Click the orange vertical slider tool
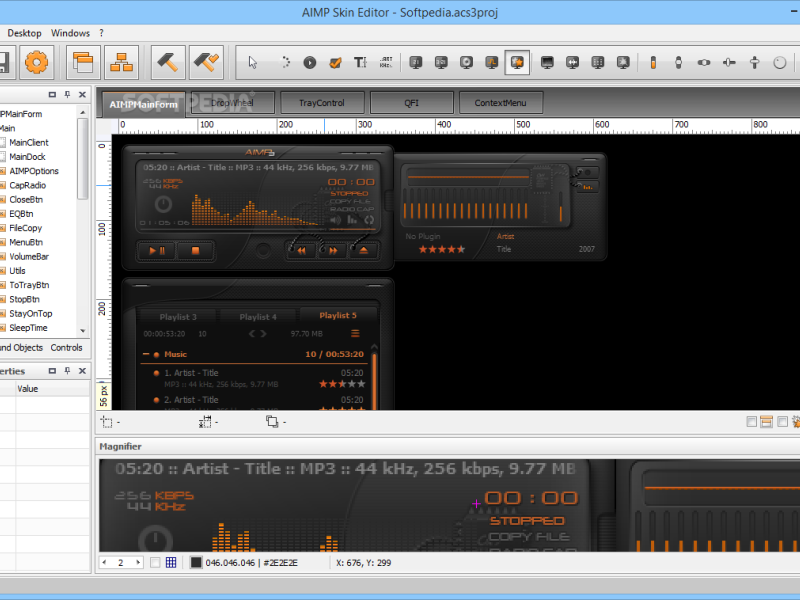 [653, 63]
